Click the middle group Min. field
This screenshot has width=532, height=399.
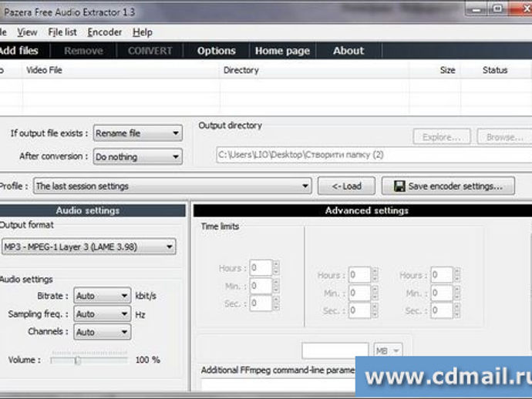tap(359, 293)
